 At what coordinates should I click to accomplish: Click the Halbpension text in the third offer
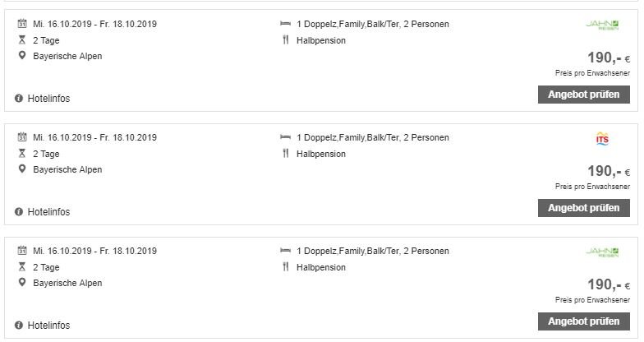323,267
